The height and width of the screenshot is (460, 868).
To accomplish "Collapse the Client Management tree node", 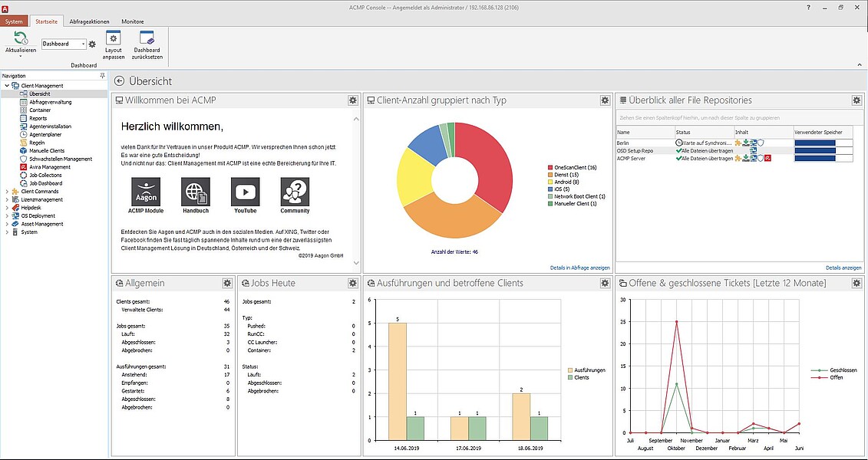I will (7, 86).
